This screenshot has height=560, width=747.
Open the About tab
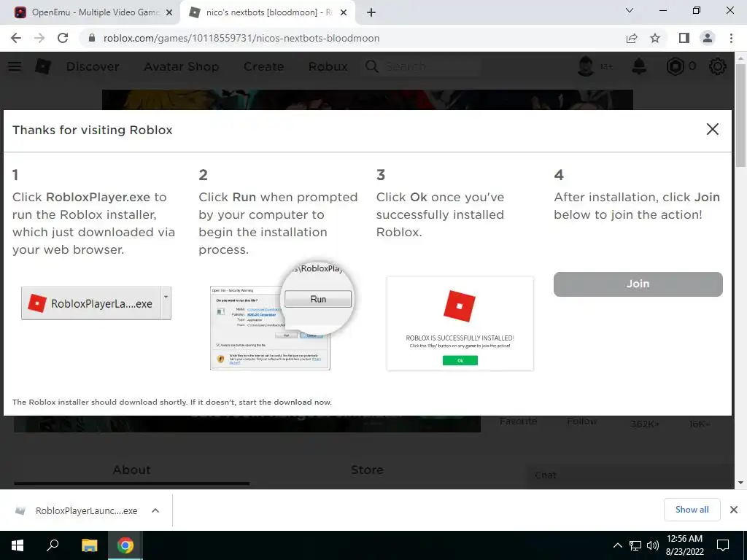(131, 470)
